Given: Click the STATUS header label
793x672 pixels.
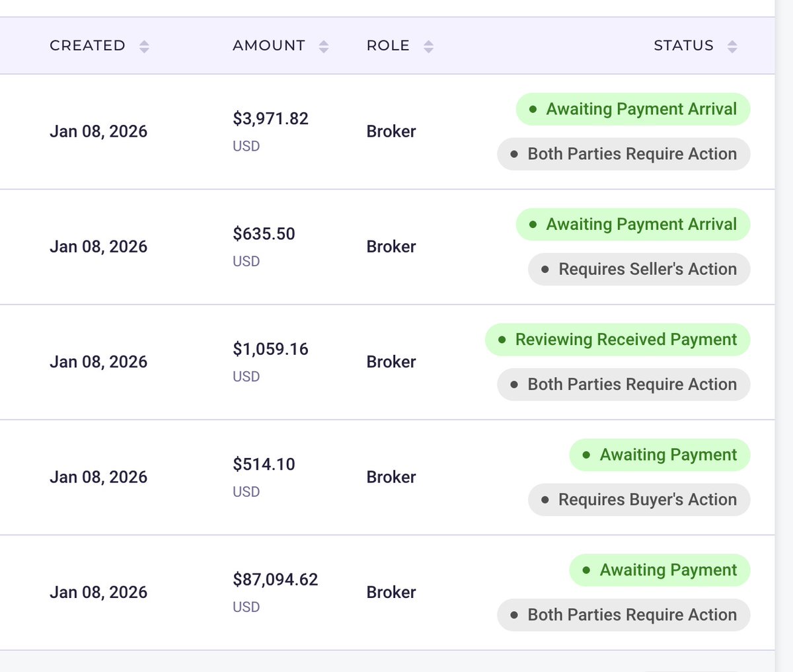Looking at the screenshot, I should click(683, 46).
